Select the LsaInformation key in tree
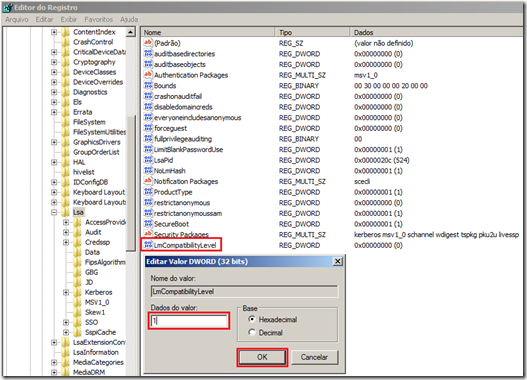The image size is (527, 380). [x=96, y=352]
